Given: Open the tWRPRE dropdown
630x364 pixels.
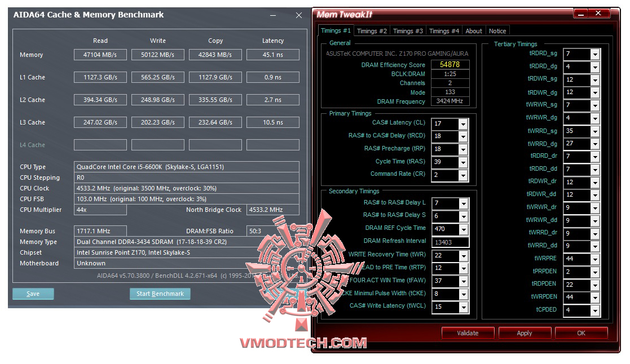Looking at the screenshot, I should point(596,259).
